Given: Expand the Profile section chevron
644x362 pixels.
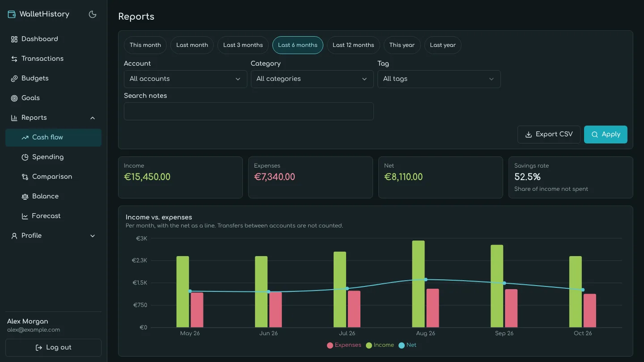Looking at the screenshot, I should click(x=93, y=236).
